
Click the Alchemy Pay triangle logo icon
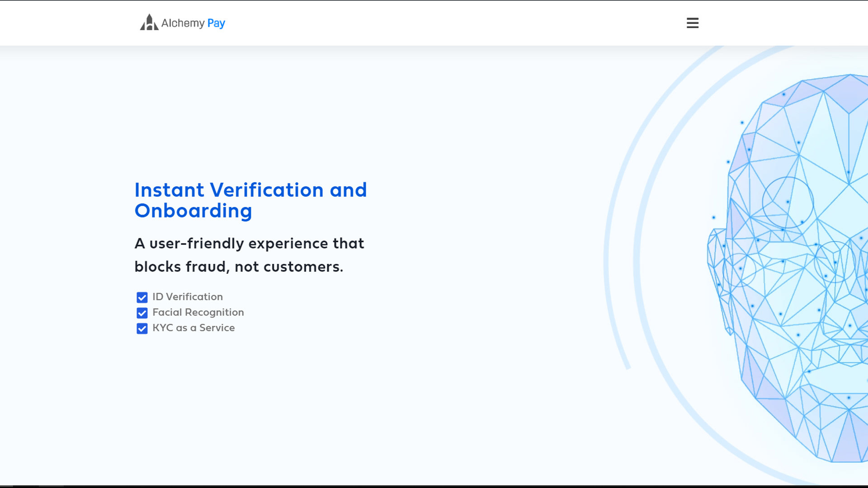[x=149, y=23]
